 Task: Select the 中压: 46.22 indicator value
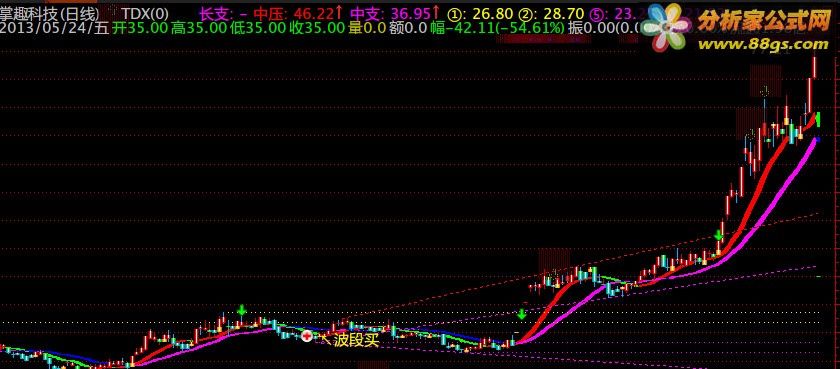(x=299, y=12)
